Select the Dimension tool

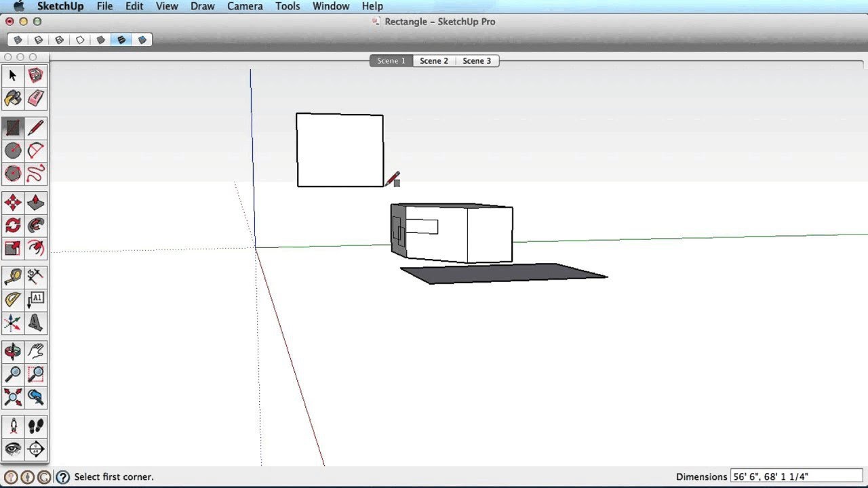click(x=36, y=277)
